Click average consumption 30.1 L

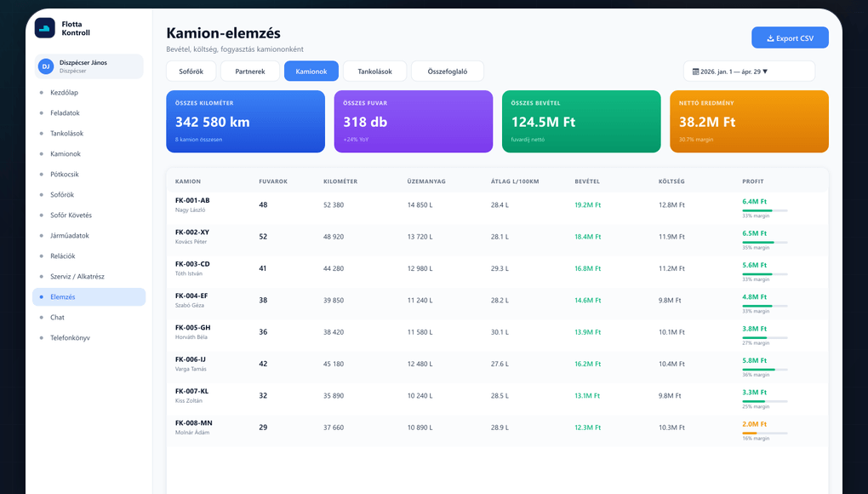click(x=500, y=332)
